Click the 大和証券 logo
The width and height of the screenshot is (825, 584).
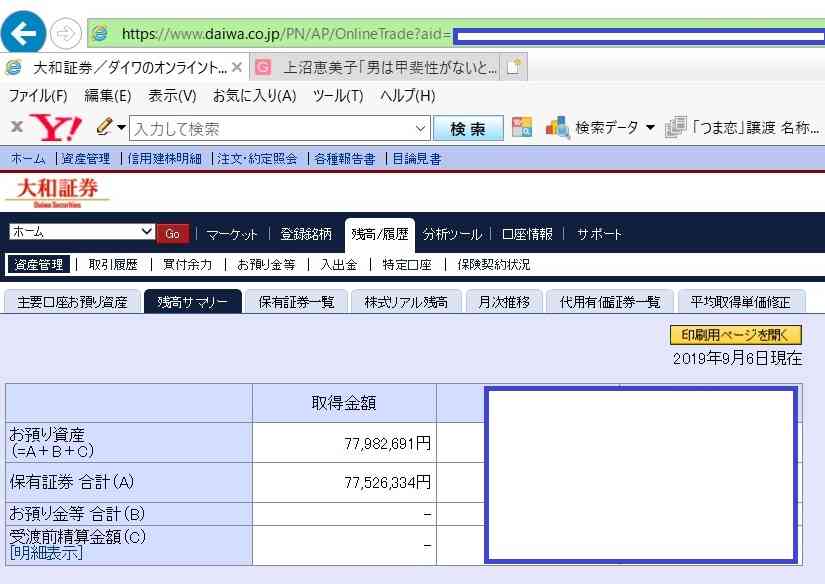click(57, 193)
